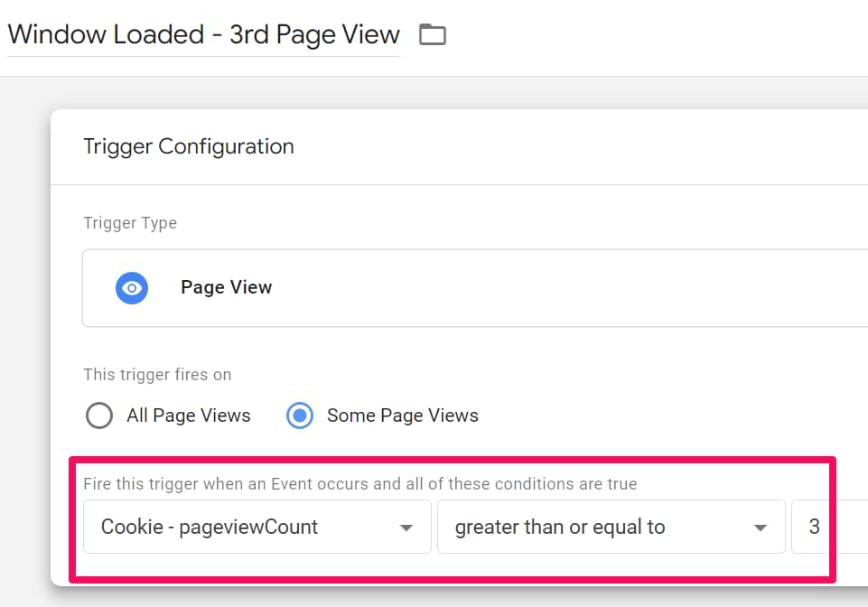Click the "pageviewCount" text in the variable dropdown

coord(248,527)
